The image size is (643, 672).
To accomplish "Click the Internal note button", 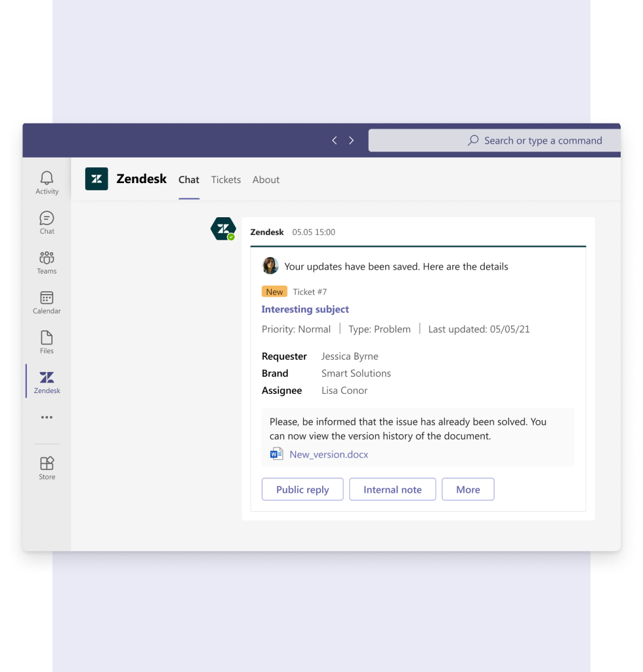I will (x=392, y=489).
